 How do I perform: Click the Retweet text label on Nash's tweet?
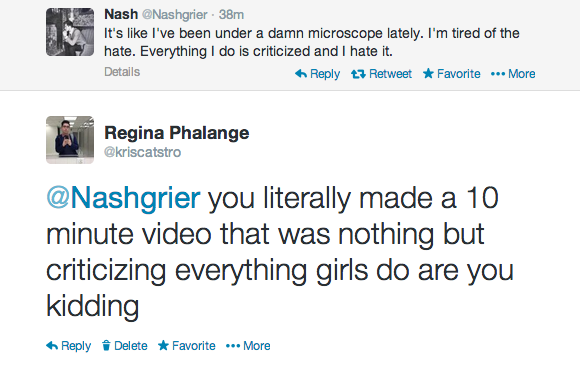click(x=390, y=74)
